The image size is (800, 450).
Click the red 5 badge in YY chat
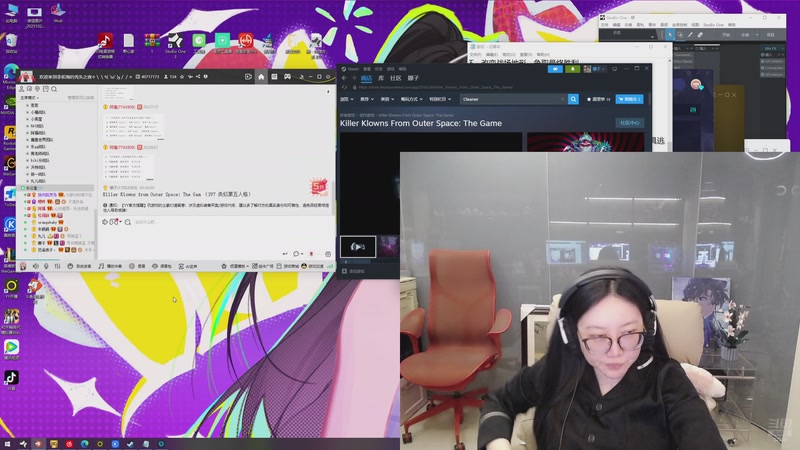319,187
